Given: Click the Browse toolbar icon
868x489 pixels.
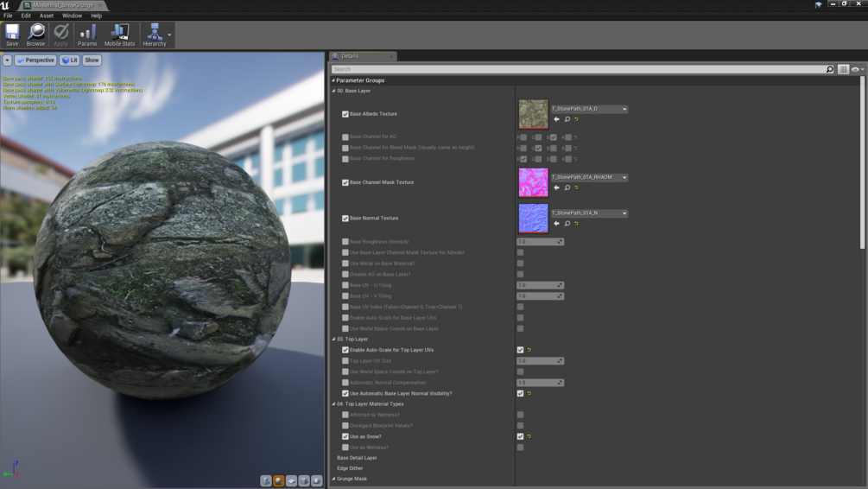Looking at the screenshot, I should pos(35,35).
